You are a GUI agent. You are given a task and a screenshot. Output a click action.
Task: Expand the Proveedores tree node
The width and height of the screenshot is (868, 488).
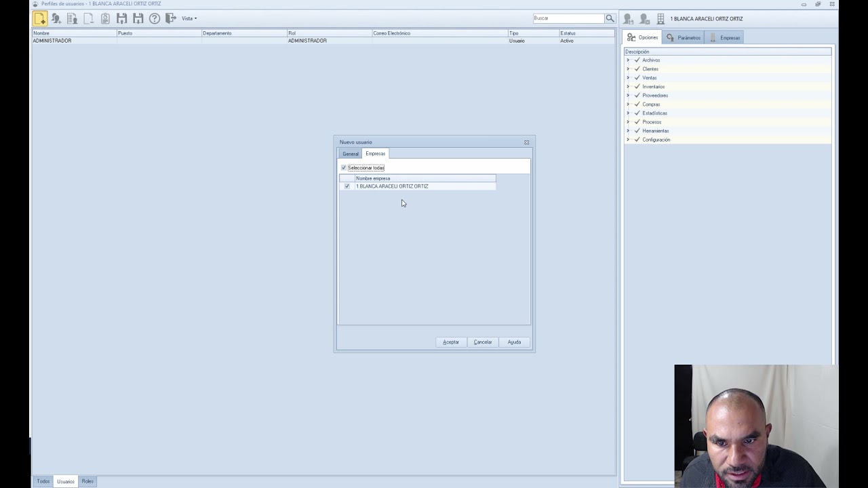click(628, 96)
